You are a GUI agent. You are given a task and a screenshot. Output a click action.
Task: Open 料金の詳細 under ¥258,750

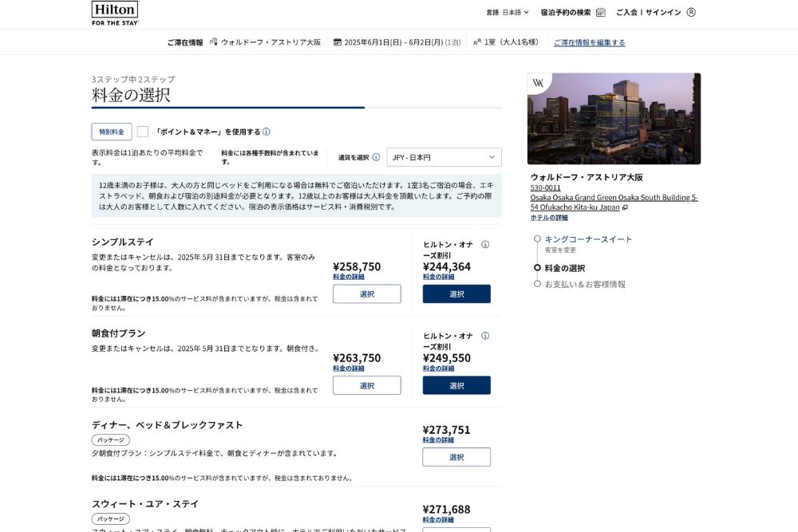[349, 277]
